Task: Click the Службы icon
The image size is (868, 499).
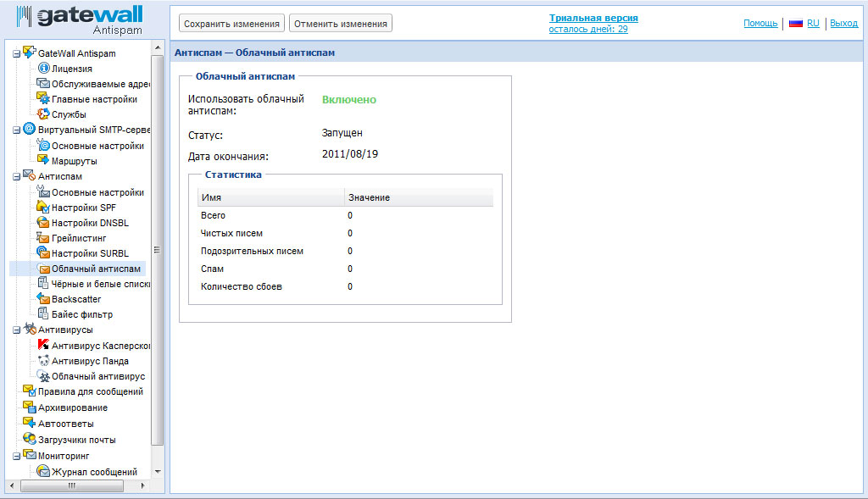Action: 43,114
